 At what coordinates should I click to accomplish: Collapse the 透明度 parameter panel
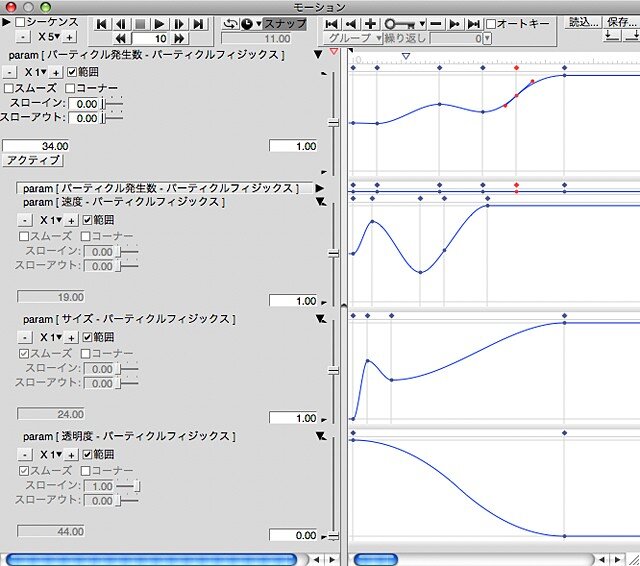pos(321,436)
